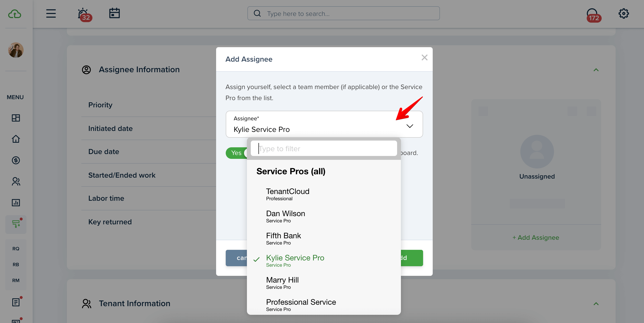Screen dimensions: 644x323
Task: Select Professional Service option
Action: pos(323,305)
